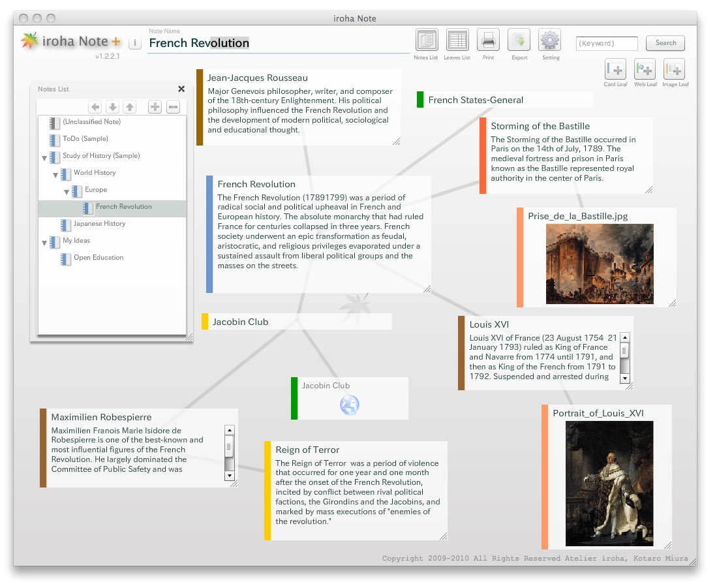Click the Louis XVI card scroll-up arrow

(x=625, y=337)
